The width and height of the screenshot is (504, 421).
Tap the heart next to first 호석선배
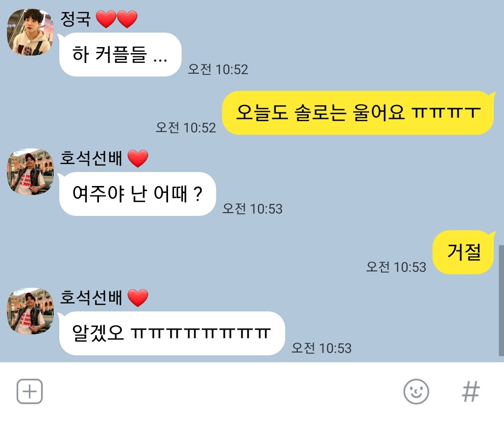tap(138, 159)
